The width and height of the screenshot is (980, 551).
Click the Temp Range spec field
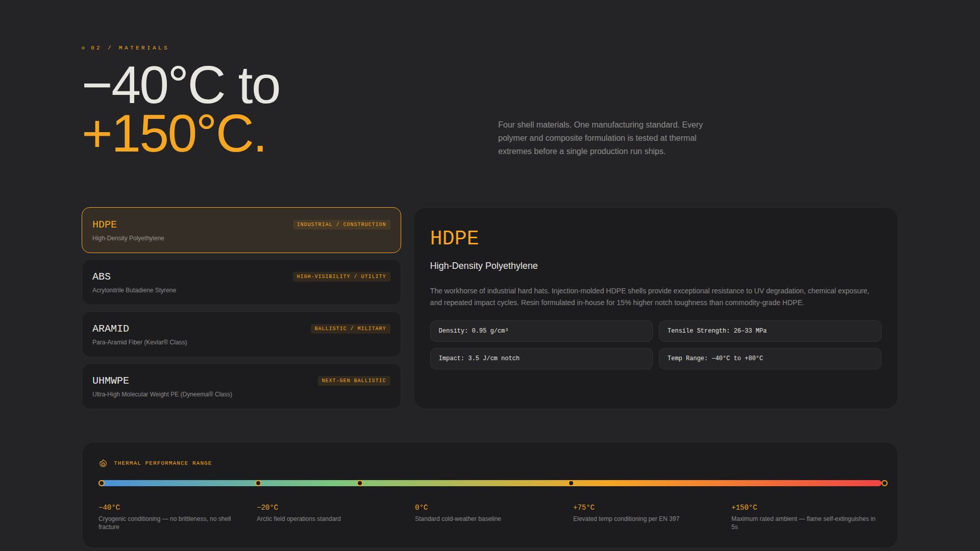pyautogui.click(x=770, y=358)
